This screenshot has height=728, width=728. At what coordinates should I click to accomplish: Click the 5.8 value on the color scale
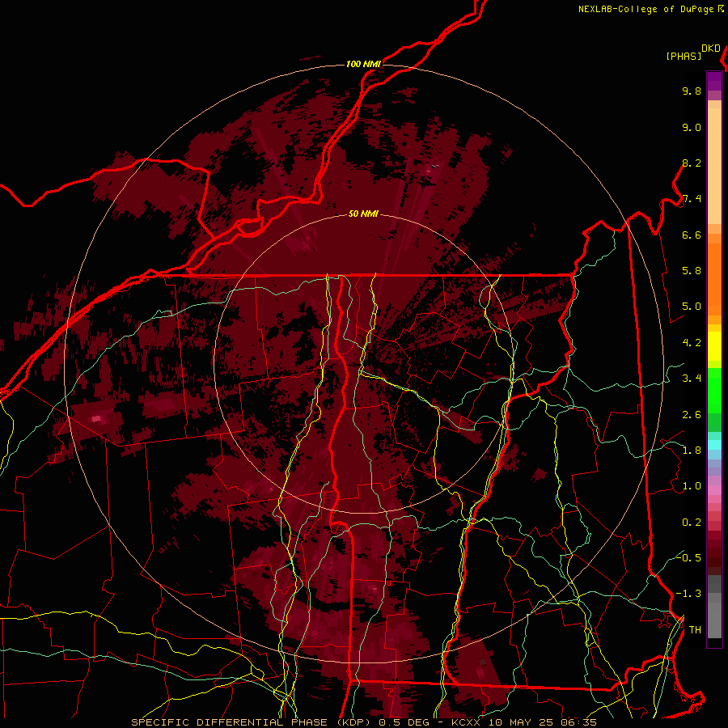click(692, 271)
